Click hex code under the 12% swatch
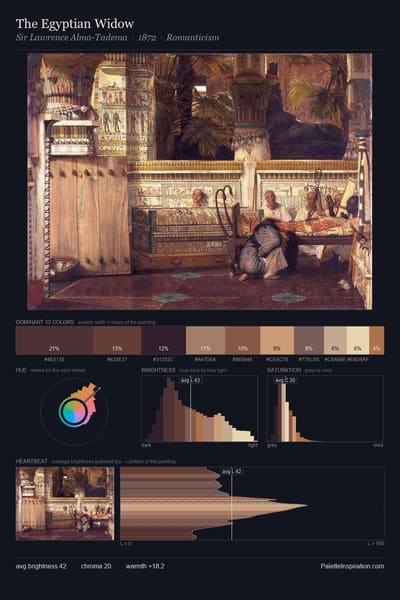Image resolution: width=400 pixels, height=600 pixels. click(163, 360)
